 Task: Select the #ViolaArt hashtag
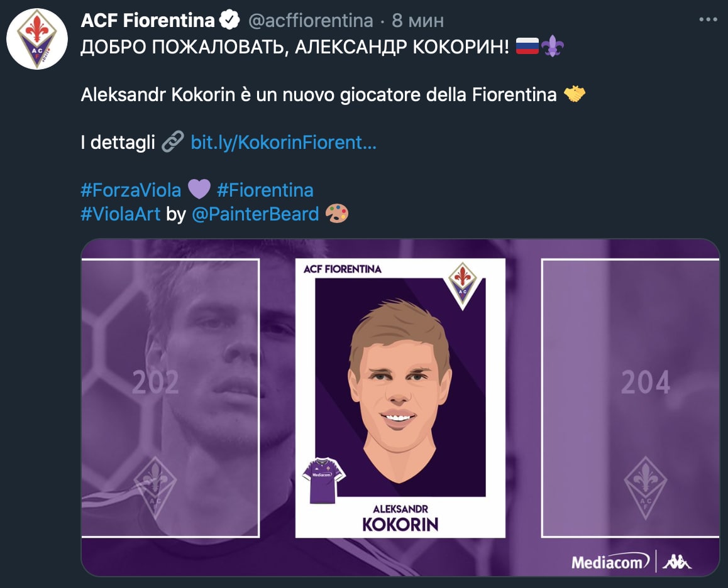(121, 214)
